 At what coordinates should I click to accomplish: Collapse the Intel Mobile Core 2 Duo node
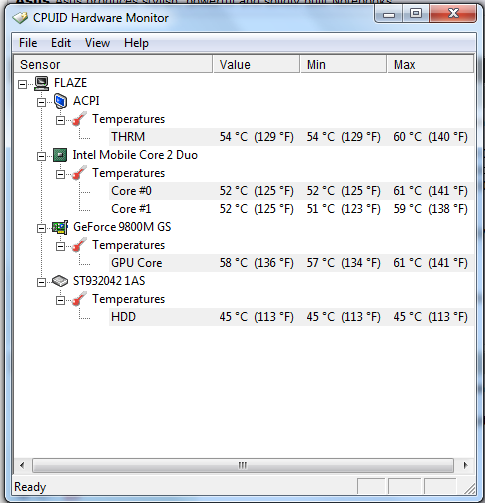pos(41,156)
